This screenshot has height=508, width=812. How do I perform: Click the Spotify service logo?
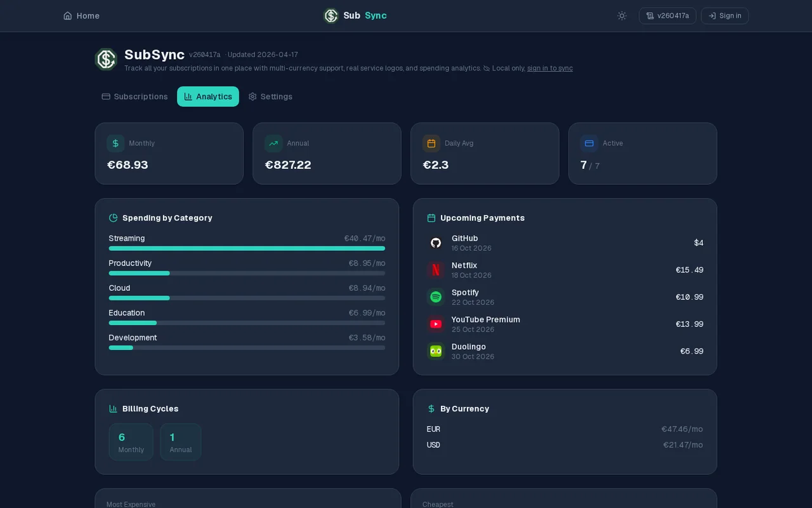click(x=436, y=297)
